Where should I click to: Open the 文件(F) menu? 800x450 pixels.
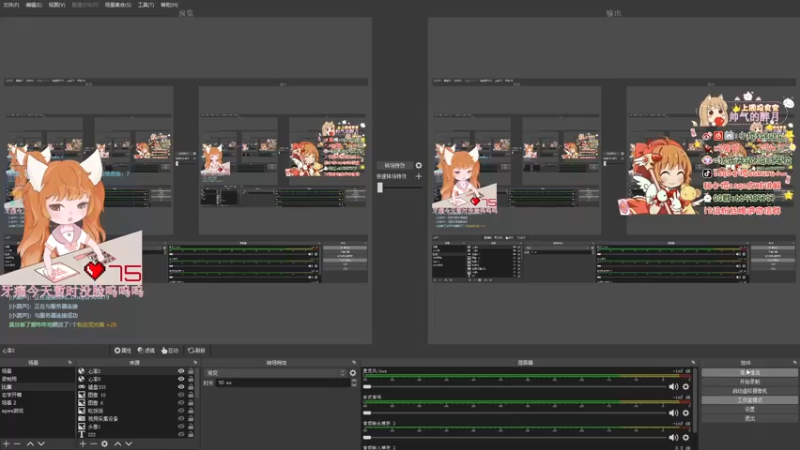pyautogui.click(x=11, y=5)
